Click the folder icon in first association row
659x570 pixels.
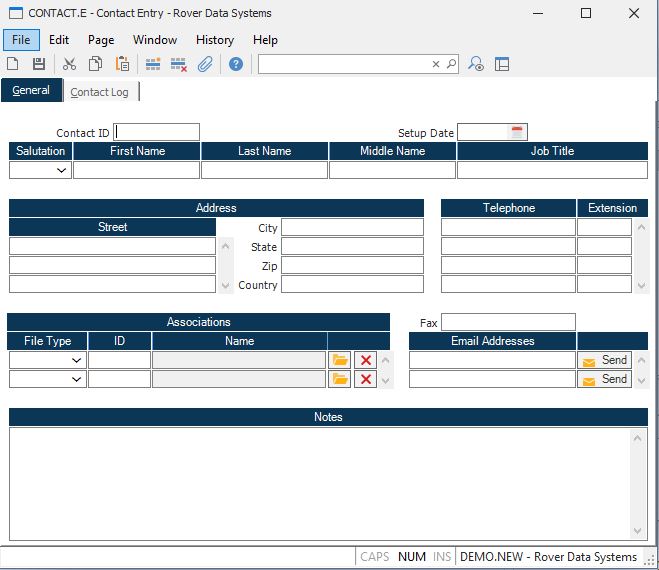[340, 360]
